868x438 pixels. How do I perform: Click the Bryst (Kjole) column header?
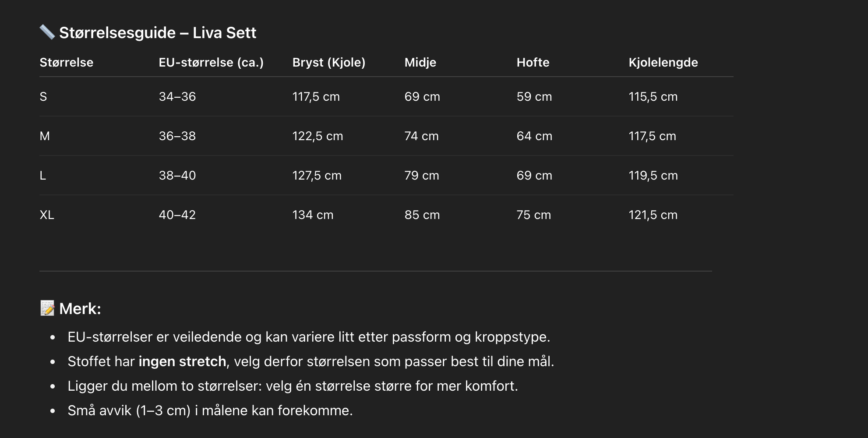[x=329, y=62]
